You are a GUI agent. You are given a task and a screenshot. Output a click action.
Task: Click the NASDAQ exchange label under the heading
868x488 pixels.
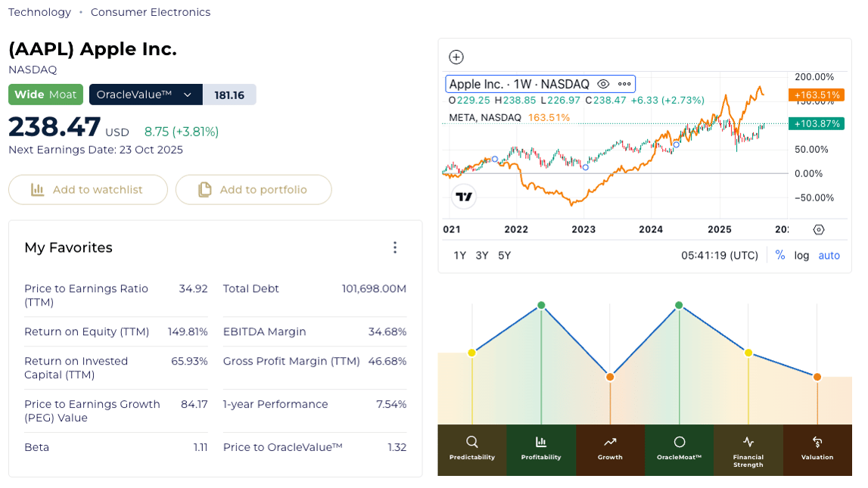point(33,70)
